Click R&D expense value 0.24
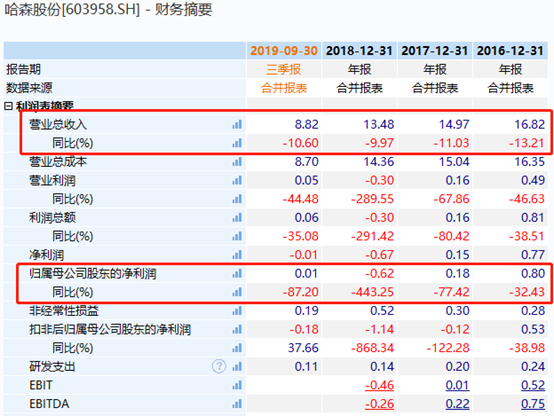 533,367
